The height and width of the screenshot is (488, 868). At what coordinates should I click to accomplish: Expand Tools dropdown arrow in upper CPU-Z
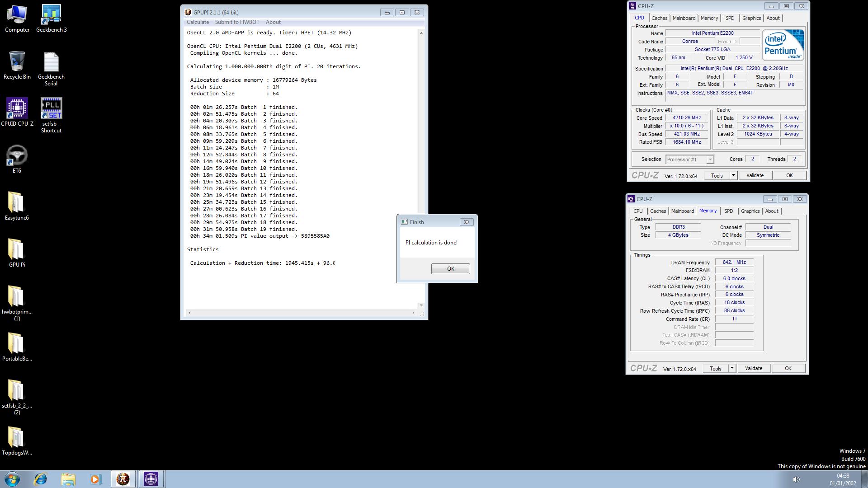(733, 175)
